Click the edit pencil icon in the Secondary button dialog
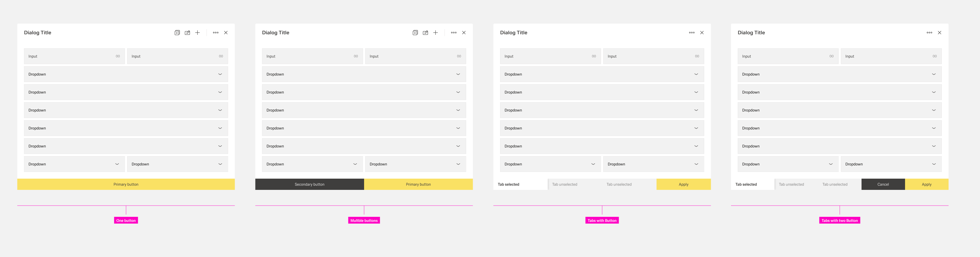The image size is (980, 257). pyautogui.click(x=425, y=33)
